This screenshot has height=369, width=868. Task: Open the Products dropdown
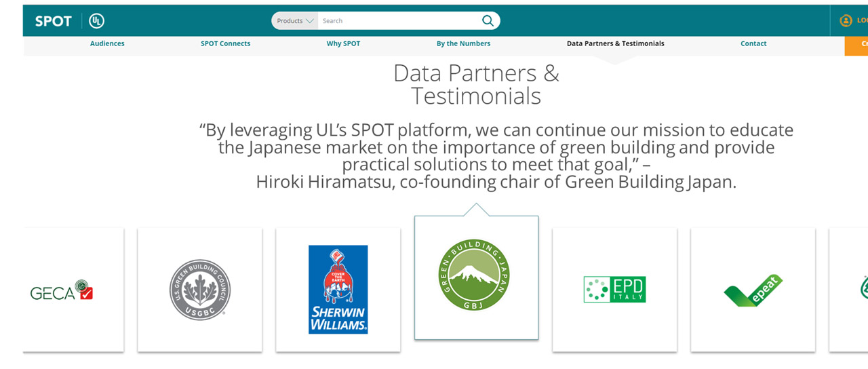coord(295,21)
